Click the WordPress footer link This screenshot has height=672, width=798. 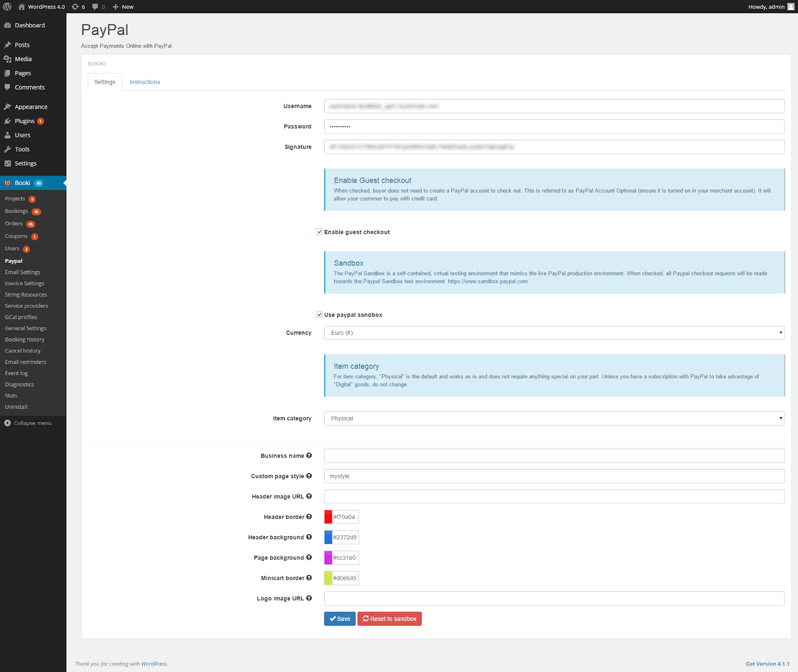(154, 664)
